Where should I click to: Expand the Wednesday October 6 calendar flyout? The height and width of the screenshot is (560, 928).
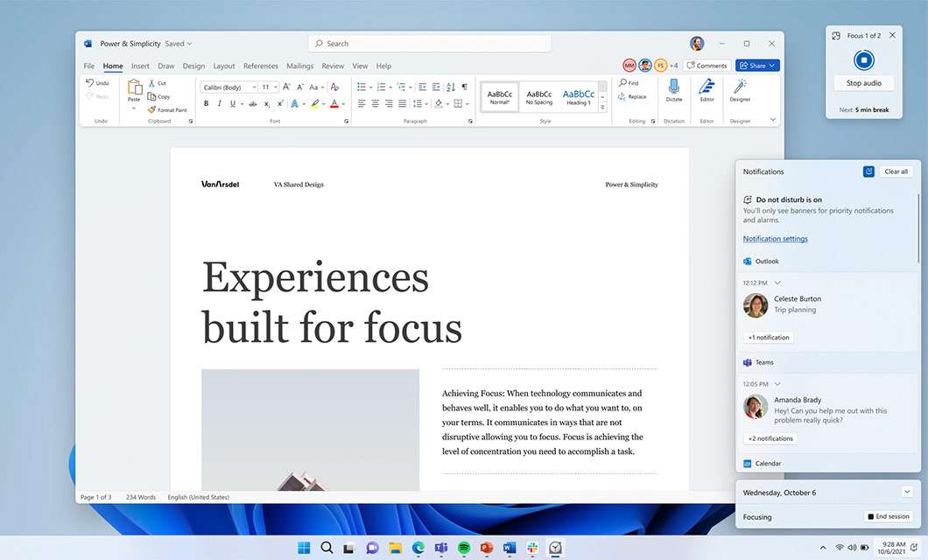coord(909,492)
